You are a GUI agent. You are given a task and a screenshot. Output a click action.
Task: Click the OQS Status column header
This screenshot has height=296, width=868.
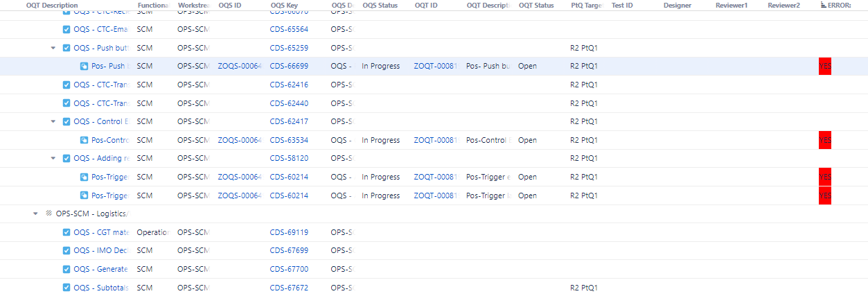(380, 6)
